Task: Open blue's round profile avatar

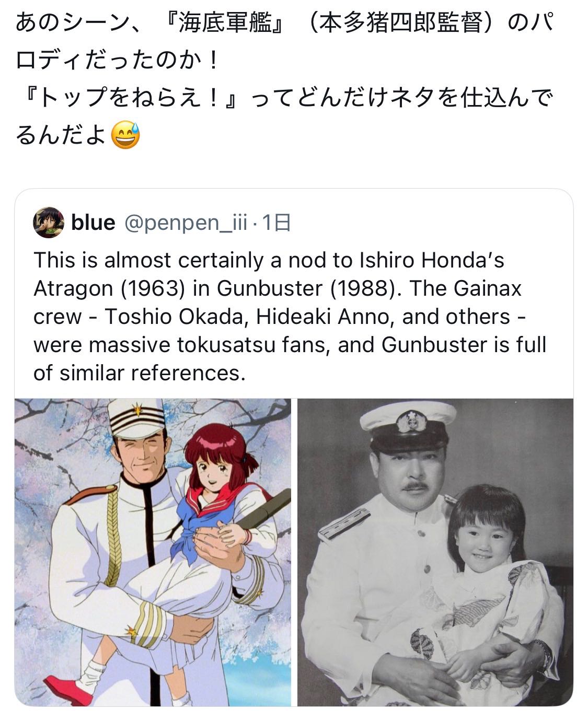Action: (x=49, y=223)
